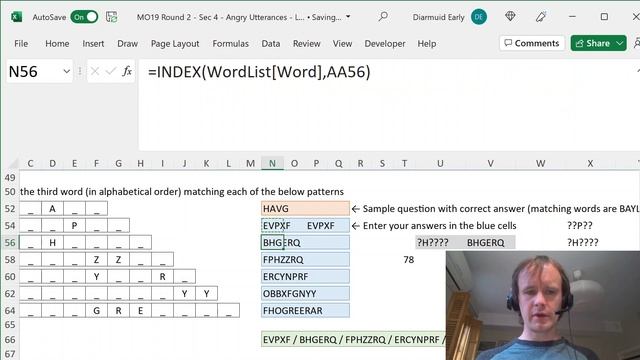Expand the Name Box dropdown
The width and height of the screenshot is (640, 360).
[66, 71]
